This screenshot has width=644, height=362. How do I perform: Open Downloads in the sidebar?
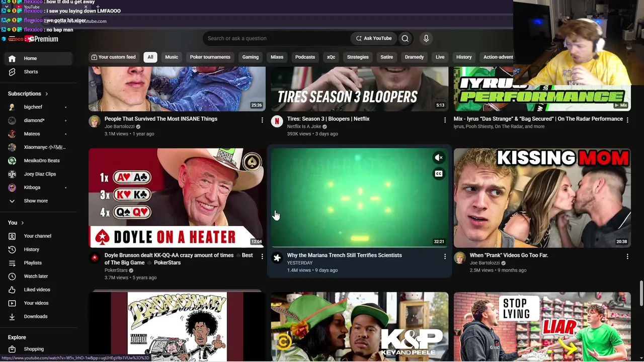pos(39,317)
